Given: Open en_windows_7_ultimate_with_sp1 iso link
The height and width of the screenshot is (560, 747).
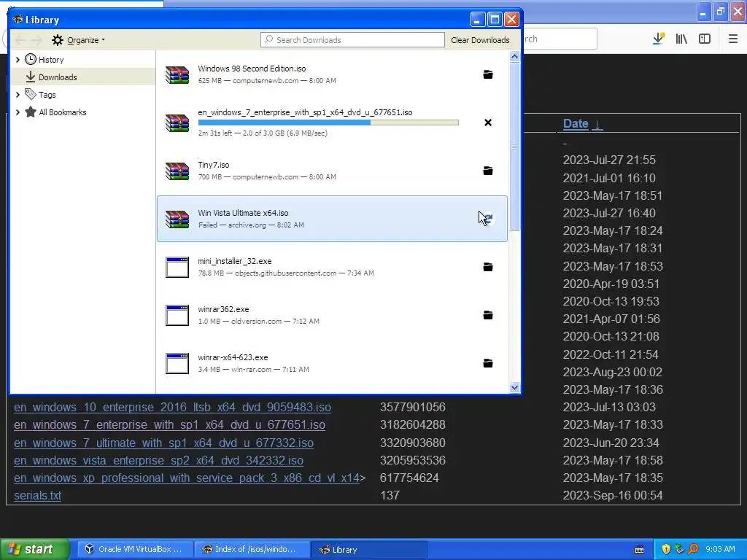Looking at the screenshot, I should [x=164, y=443].
